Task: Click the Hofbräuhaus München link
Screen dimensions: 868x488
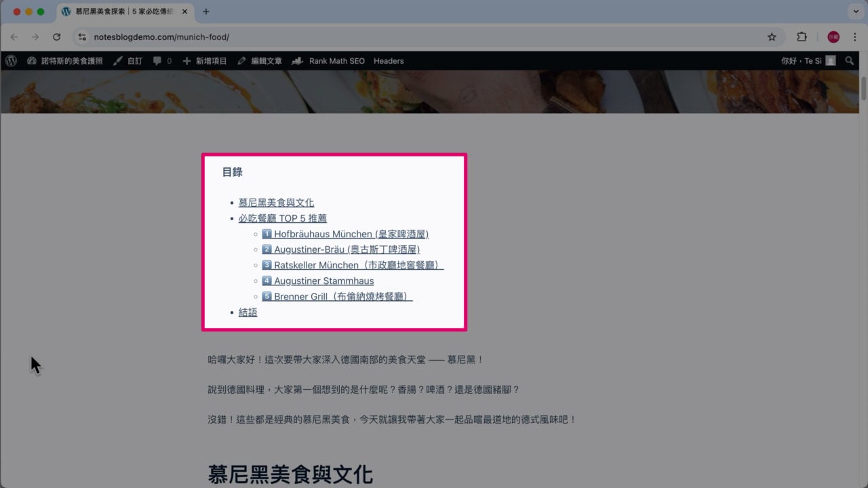Action: (x=348, y=233)
